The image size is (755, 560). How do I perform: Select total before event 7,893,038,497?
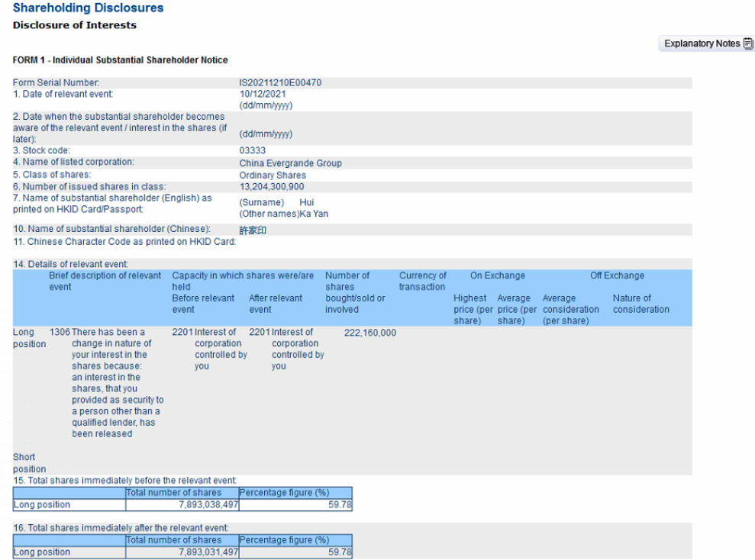tap(208, 504)
